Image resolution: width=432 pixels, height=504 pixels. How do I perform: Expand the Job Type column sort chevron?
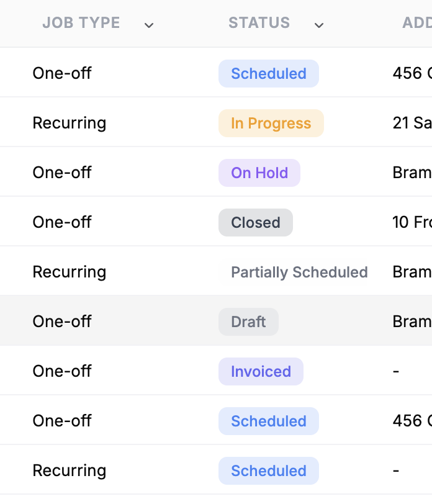click(149, 25)
